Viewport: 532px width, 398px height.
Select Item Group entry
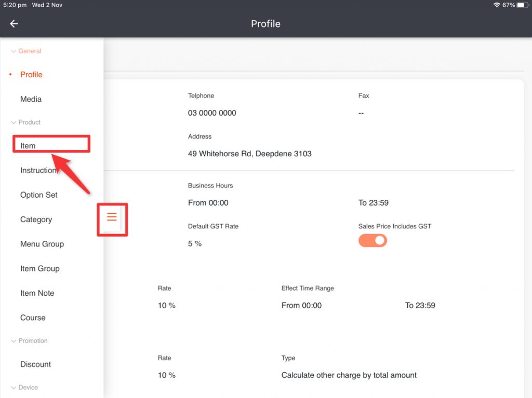pos(40,269)
